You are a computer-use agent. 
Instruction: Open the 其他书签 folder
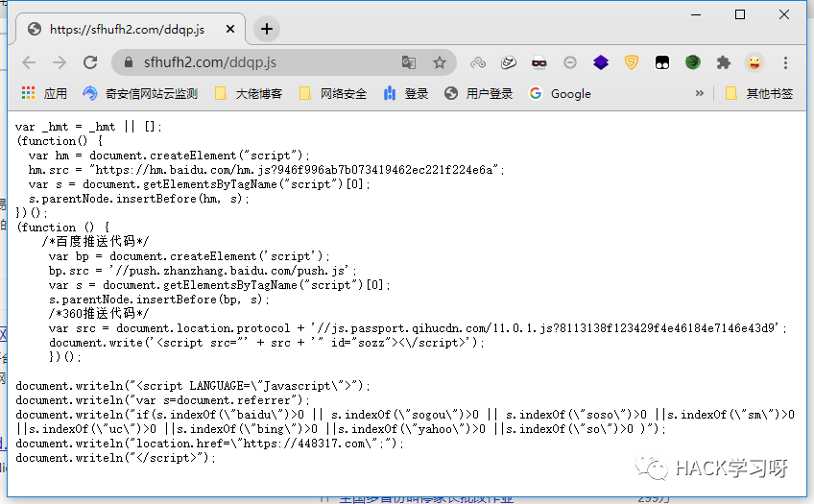pyautogui.click(x=759, y=93)
